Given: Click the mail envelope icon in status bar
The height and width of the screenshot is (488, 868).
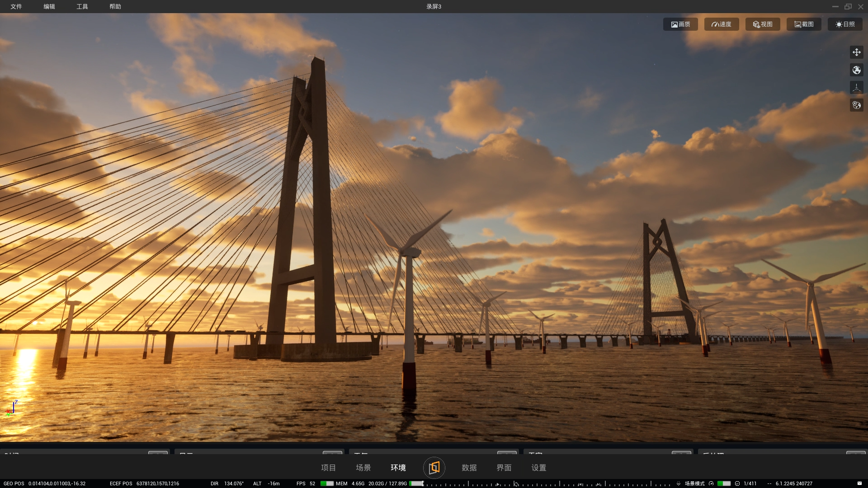Looking at the screenshot, I should click(859, 483).
